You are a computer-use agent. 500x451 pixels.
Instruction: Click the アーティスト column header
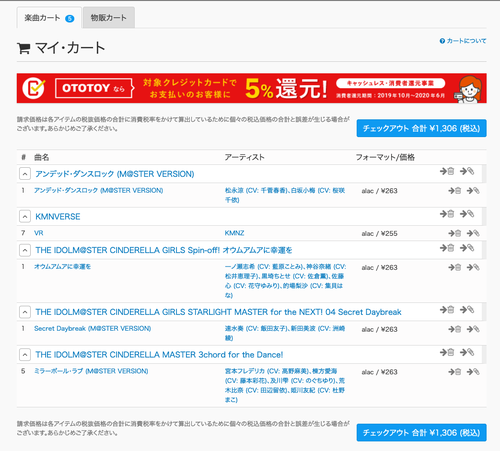point(244,157)
